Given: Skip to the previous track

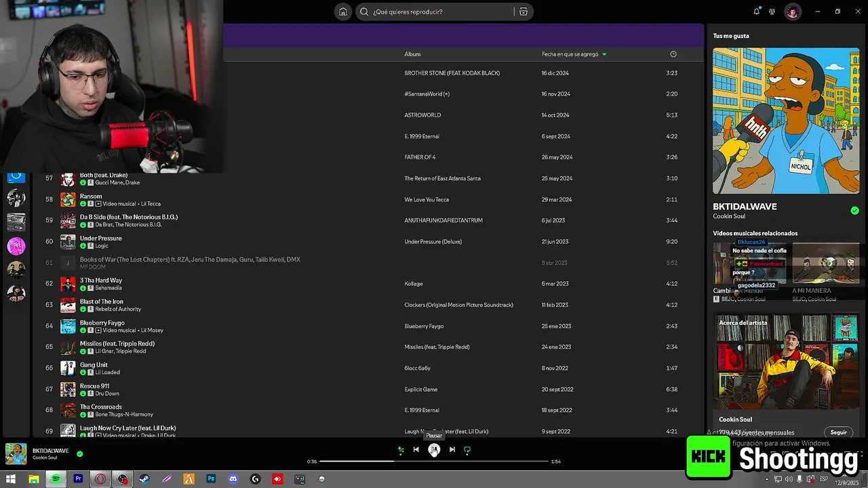Looking at the screenshot, I should (x=416, y=449).
